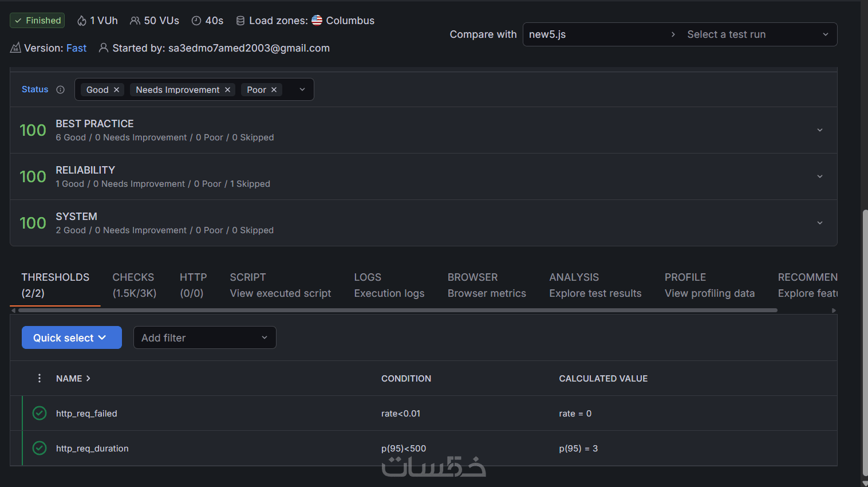Open the LOGS tab

pos(389,285)
